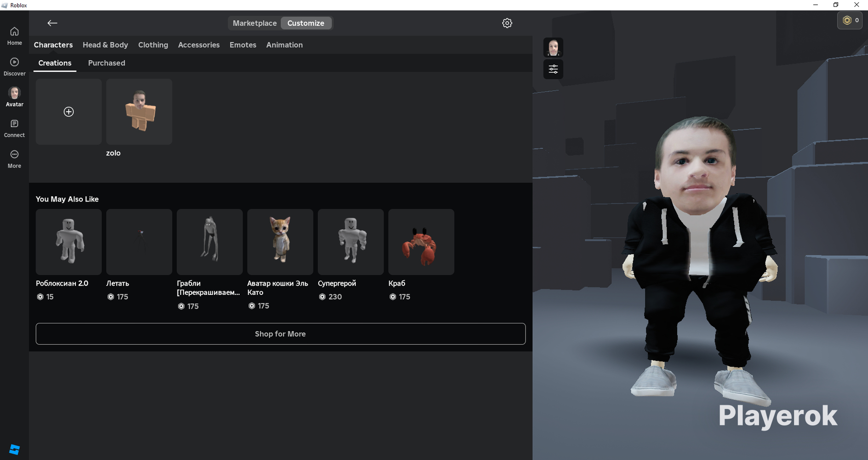Open the Robux balance badge
Screen dimensions: 868x460
pyautogui.click(x=850, y=20)
